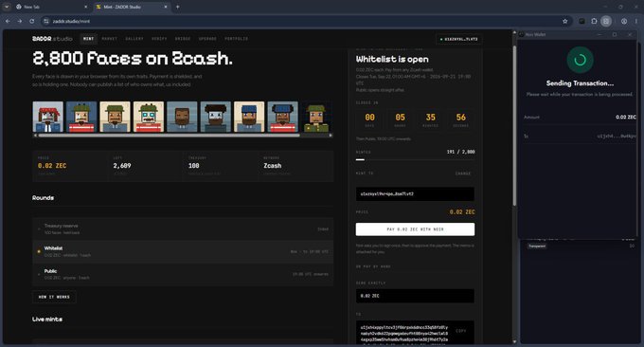
Task: Click the Transparent tag in Noir Wallet
Action: tap(537, 246)
